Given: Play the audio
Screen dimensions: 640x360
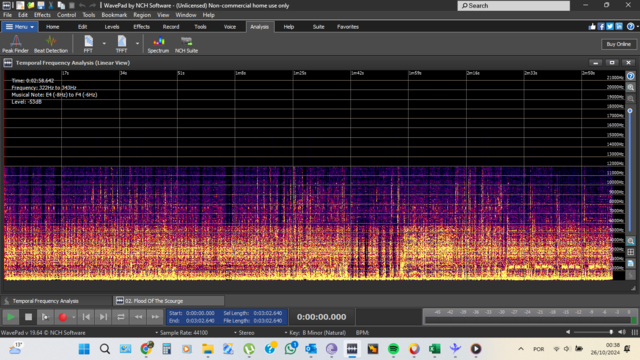Looking at the screenshot, I should [x=11, y=317].
